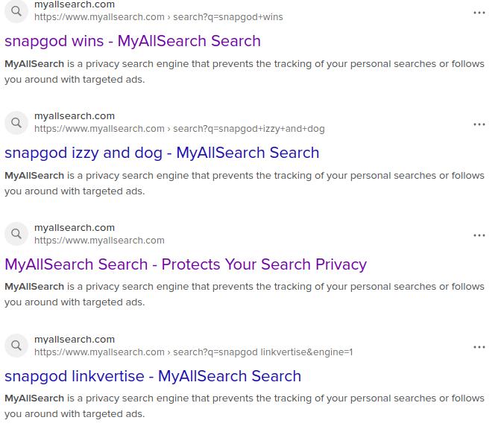Open 'snapgod wins - MyAllSearch Search' link
The image size is (504, 429).
[133, 41]
